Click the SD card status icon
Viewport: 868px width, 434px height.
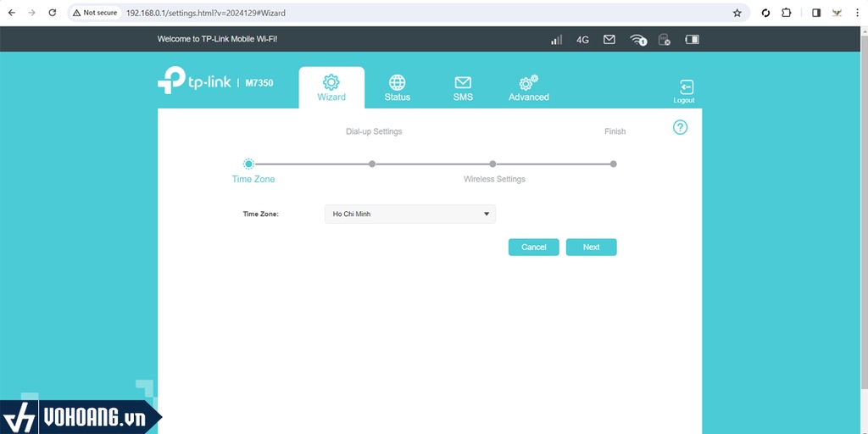click(x=664, y=40)
